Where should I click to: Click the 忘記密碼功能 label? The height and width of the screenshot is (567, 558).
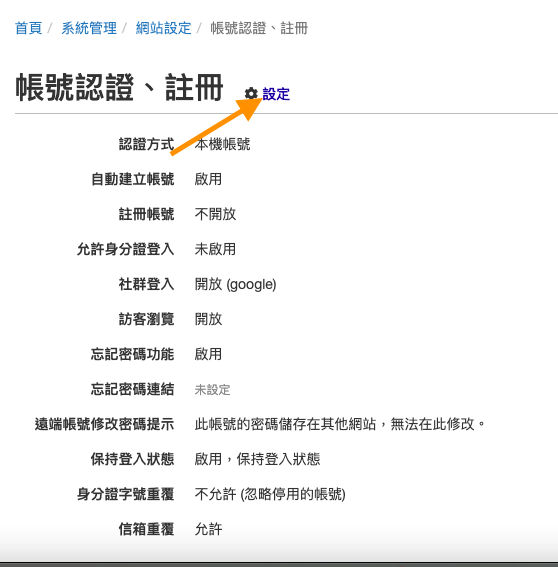133,354
